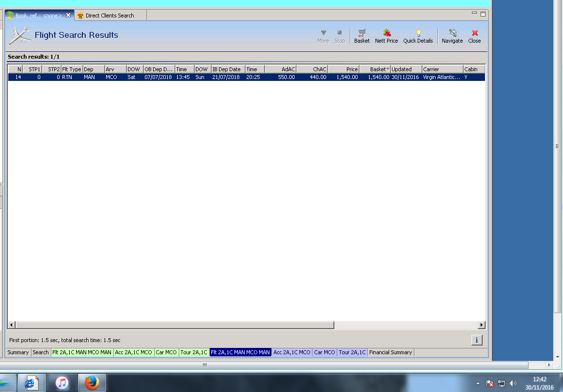
Task: Click the 550.00 AdAC value
Action: (x=286, y=77)
